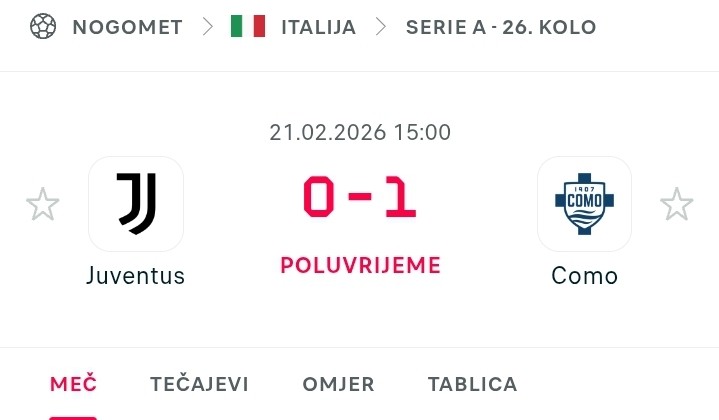Click the chevron after ITALIJA
This screenshot has width=719, height=420.
coord(381,27)
